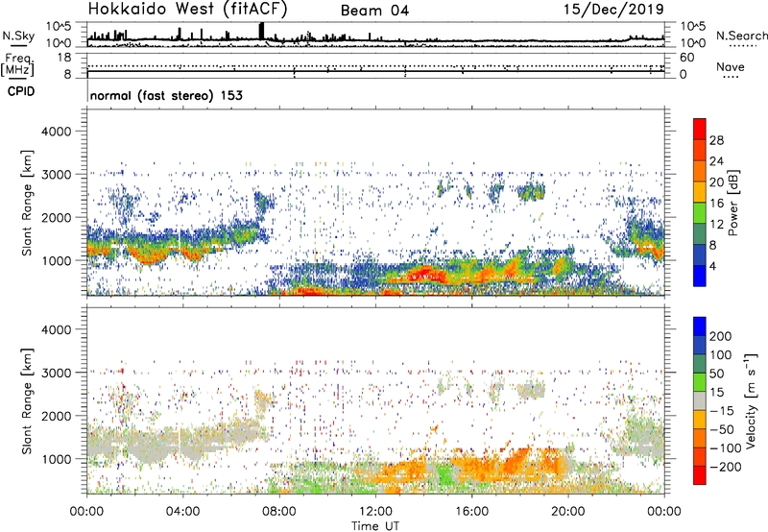The image size is (768, 532).
Task: Click Slant Range [km] label of velocity panel
Action: coord(27,400)
